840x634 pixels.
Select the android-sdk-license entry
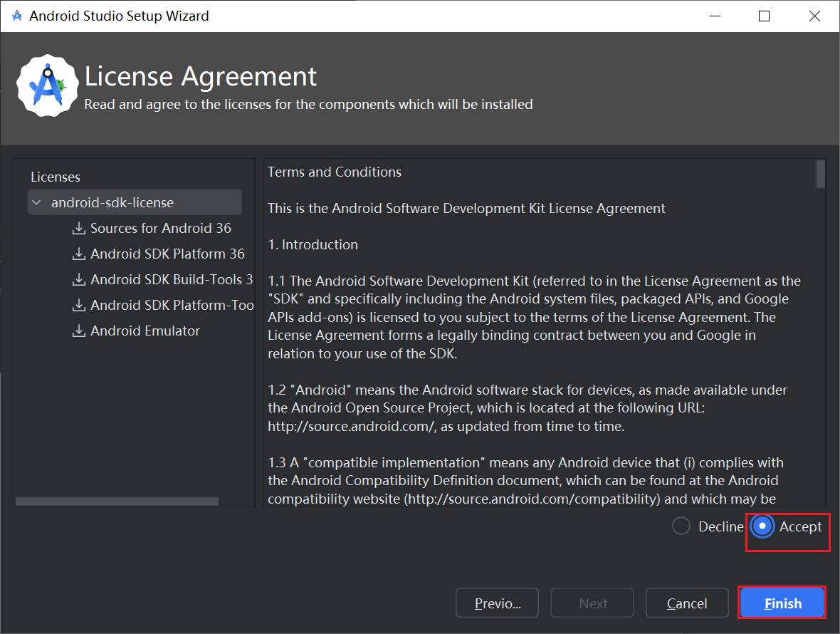click(x=112, y=203)
